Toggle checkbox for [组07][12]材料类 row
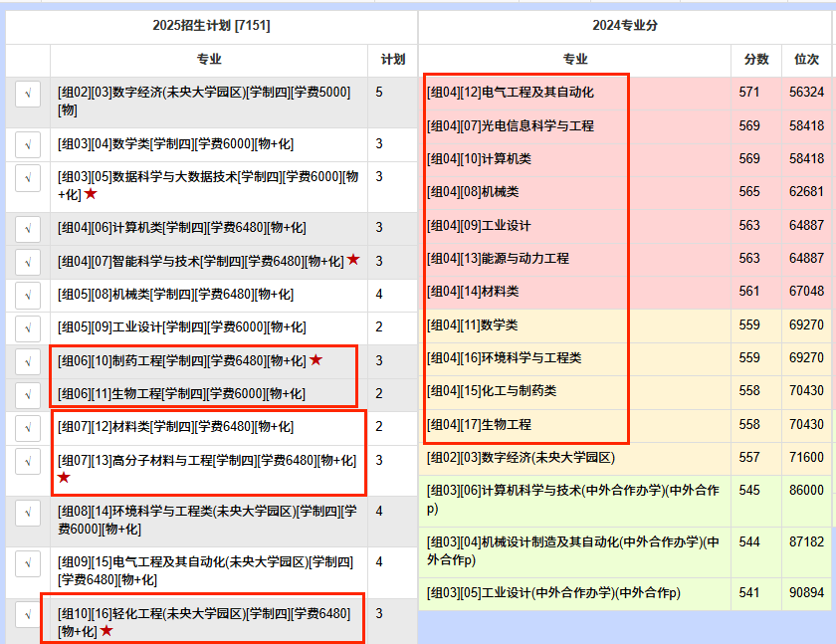The width and height of the screenshot is (836, 644). coord(28,428)
